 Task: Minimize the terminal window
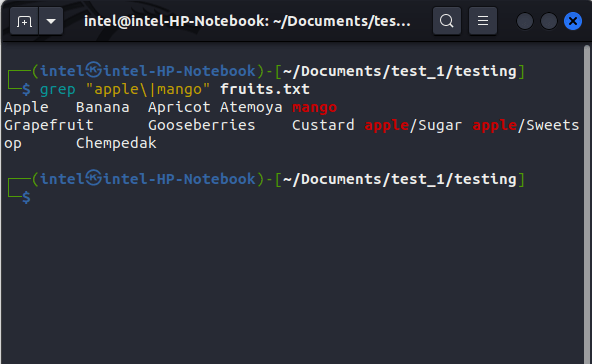525,21
